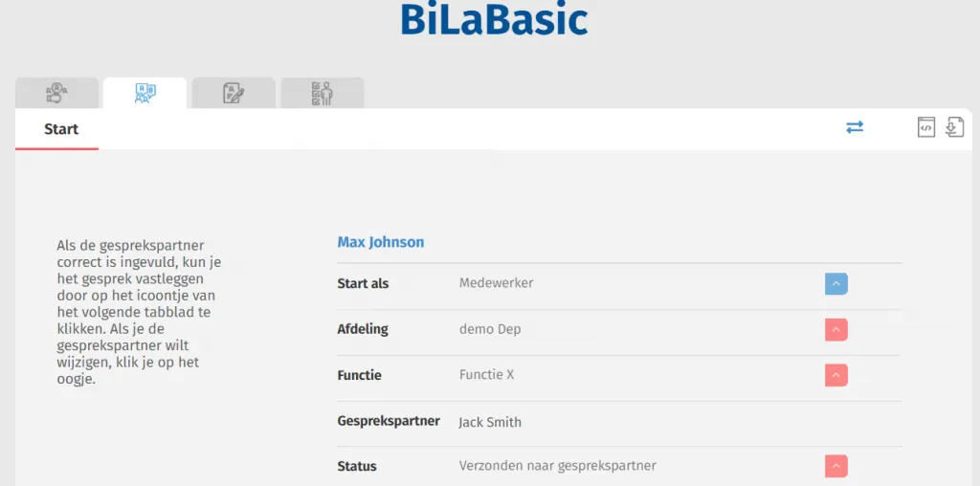Image resolution: width=980 pixels, height=486 pixels.
Task: Click the Gesprekspartner label
Action: (389, 421)
